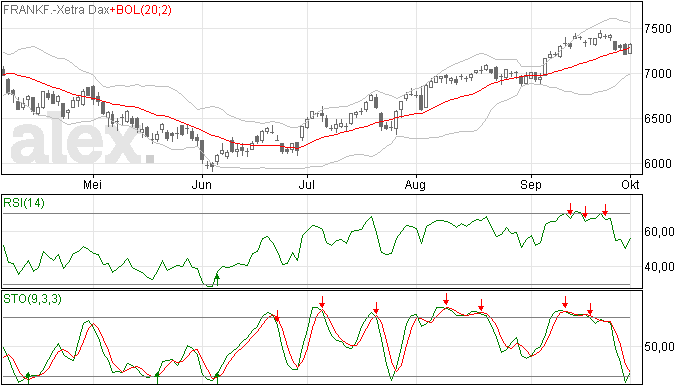Screen dimensions: 690x387
Task: Click the 6000 price axis label
Action: (x=658, y=164)
